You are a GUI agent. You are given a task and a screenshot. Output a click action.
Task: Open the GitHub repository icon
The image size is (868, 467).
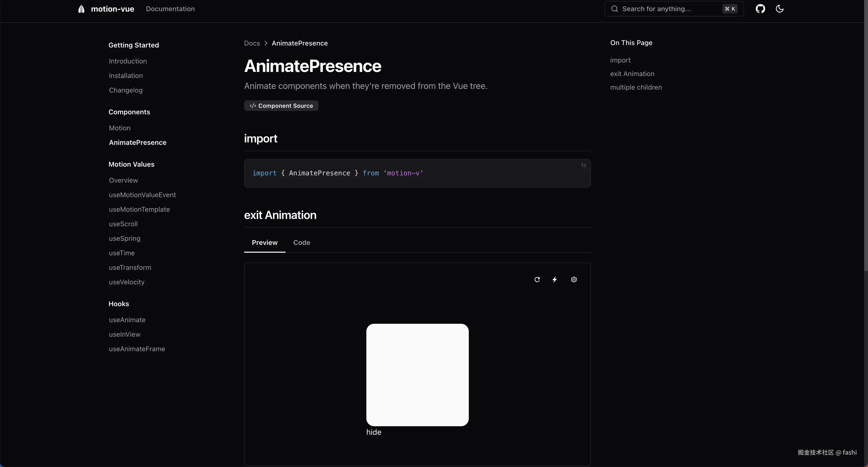pos(760,9)
